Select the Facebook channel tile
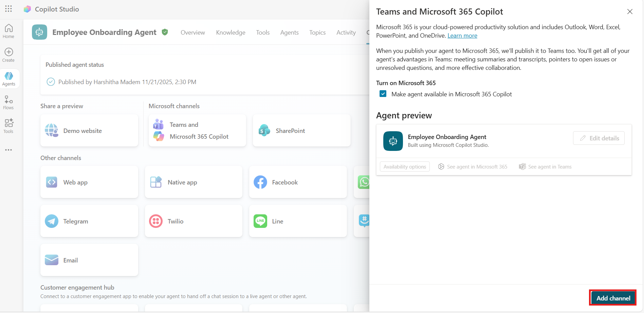Viewport: 644px width, 313px height. pos(298,182)
